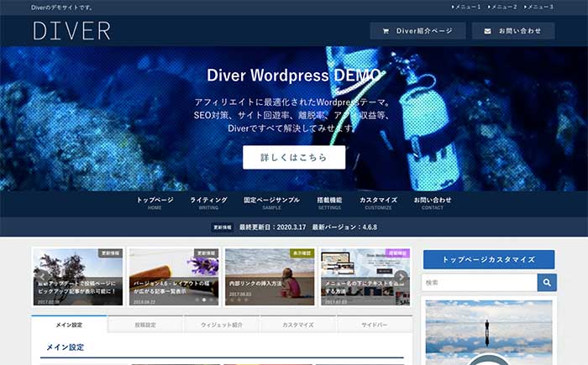Open the メニュー2 top link
The image size is (588, 365).
502,7
